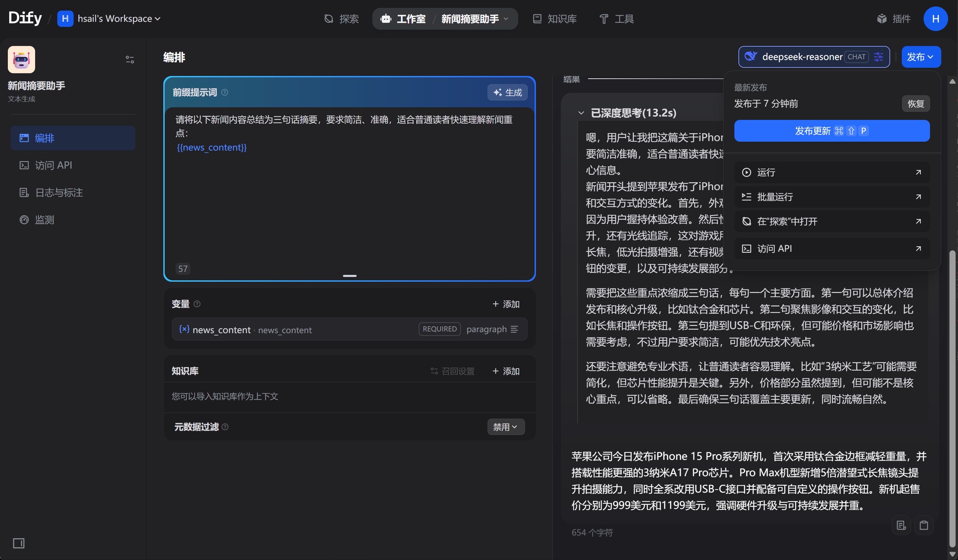The width and height of the screenshot is (958, 560).
Task: Open 召回设置 retrieval settings
Action: click(453, 371)
